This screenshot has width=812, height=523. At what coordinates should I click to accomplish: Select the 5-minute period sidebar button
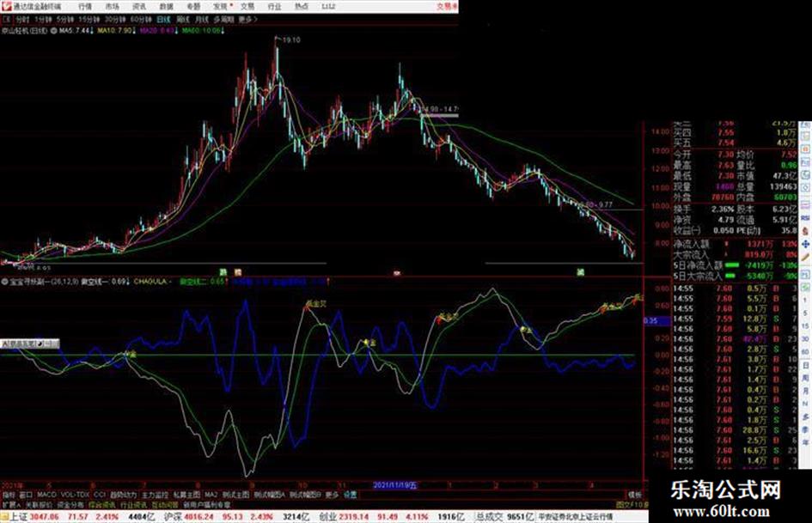pyautogui.click(x=805, y=313)
